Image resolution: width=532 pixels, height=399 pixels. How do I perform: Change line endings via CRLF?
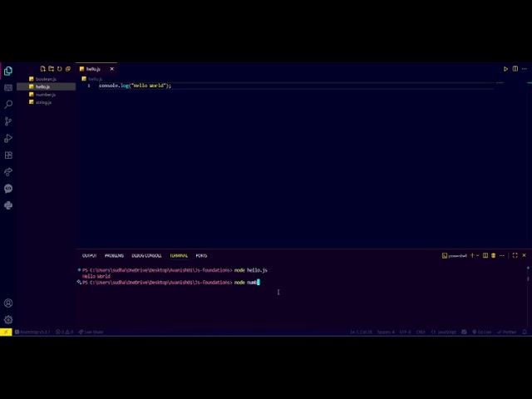(421, 332)
